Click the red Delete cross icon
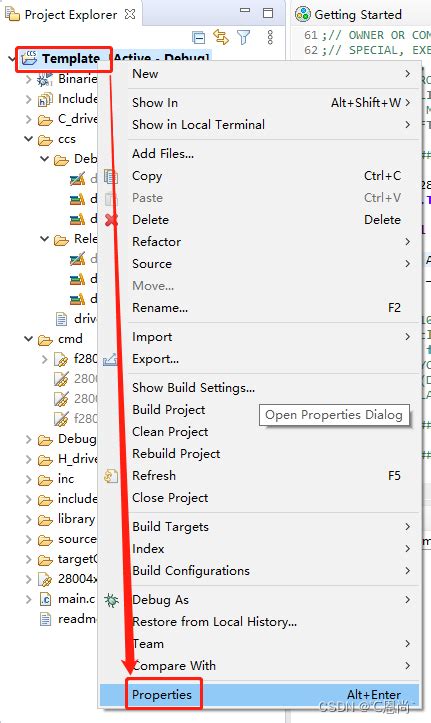The width and height of the screenshot is (431, 723). 111,219
